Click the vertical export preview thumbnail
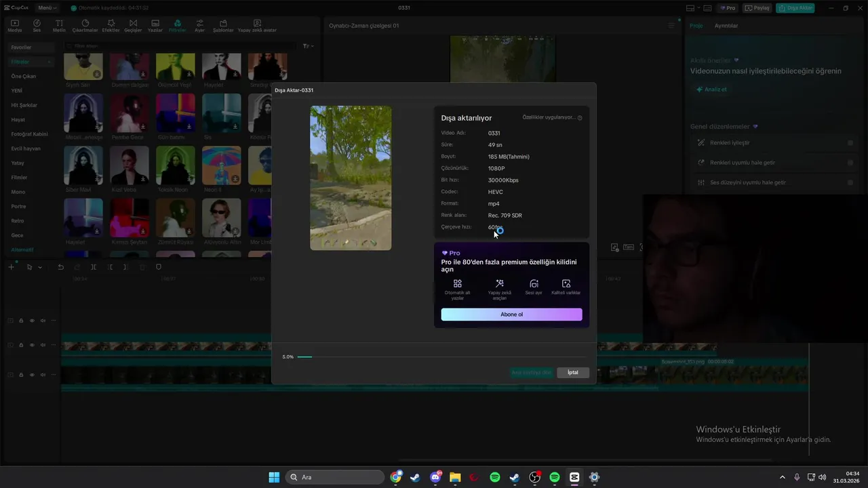 351,178
